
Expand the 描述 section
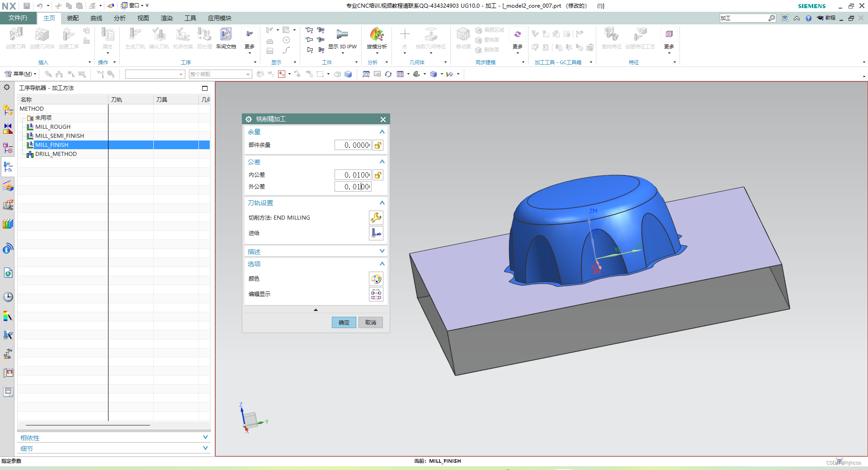[x=382, y=251]
